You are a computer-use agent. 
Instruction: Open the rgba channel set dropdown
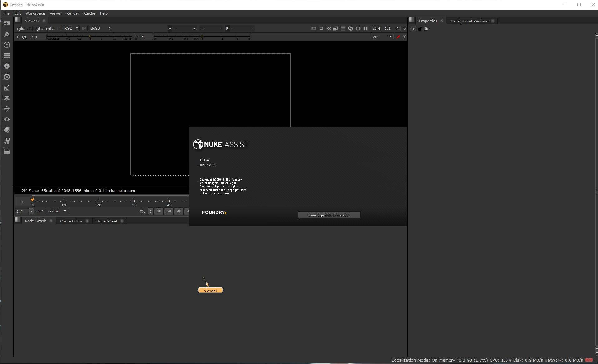[24, 28]
